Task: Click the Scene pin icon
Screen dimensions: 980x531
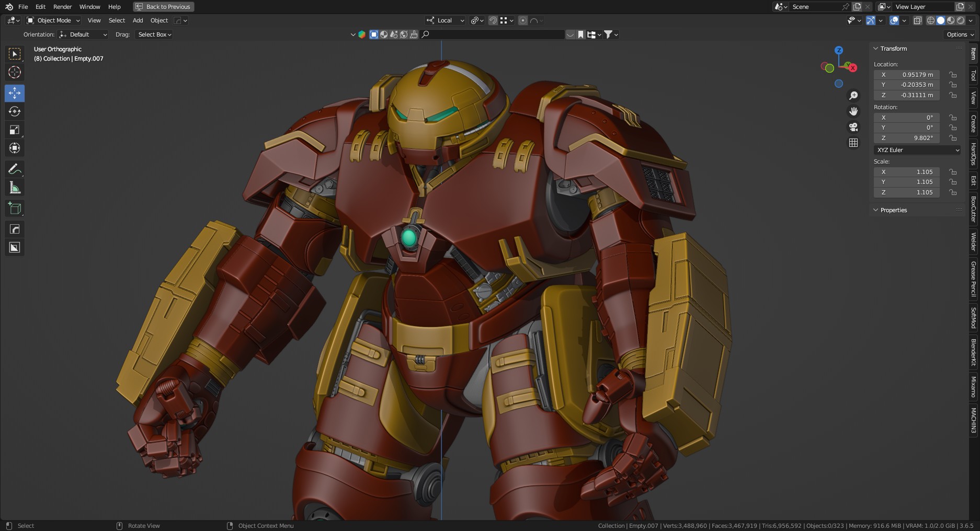Action: 845,7
